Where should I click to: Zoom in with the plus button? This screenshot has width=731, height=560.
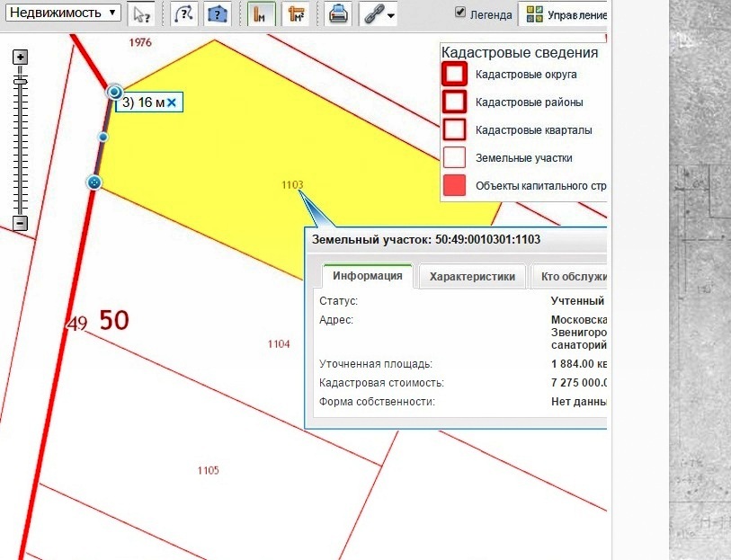click(21, 57)
